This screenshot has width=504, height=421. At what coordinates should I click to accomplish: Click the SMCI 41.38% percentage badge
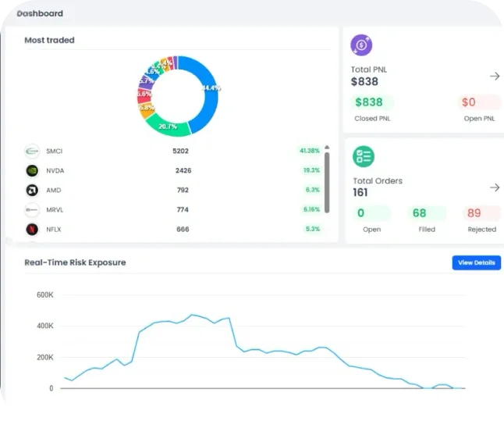tap(309, 151)
